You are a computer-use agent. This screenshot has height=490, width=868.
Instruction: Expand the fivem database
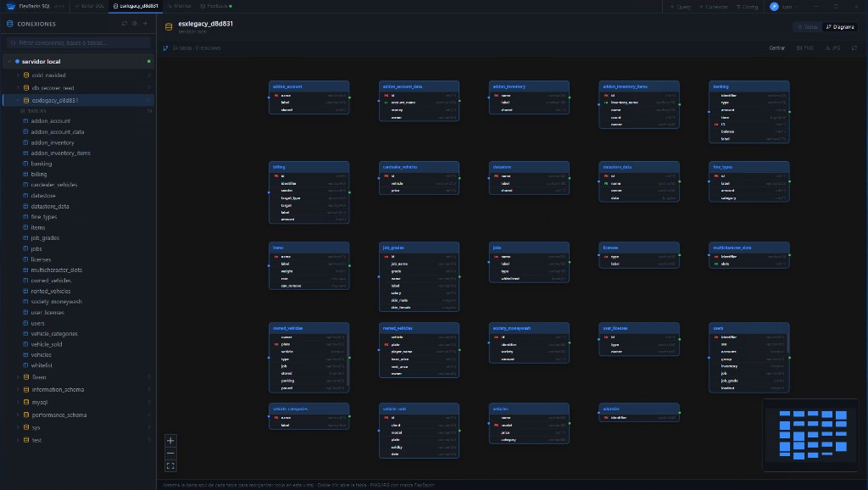point(18,377)
